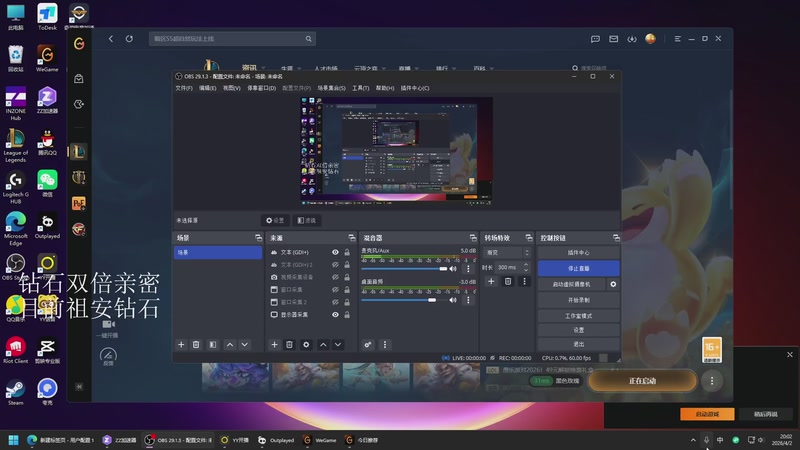The height and width of the screenshot is (450, 800).
Task: Float the 场景 dock panel with its pop-out icon
Action: click(258, 238)
